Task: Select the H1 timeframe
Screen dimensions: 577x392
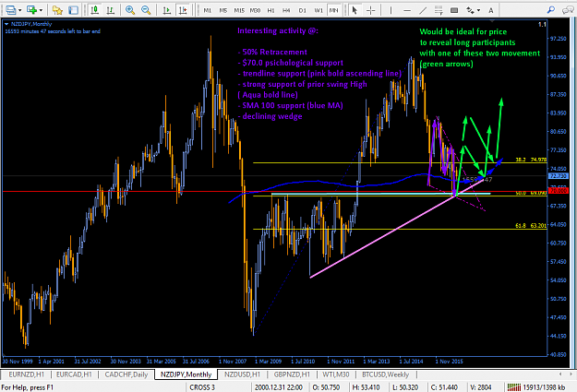Action: [x=270, y=10]
